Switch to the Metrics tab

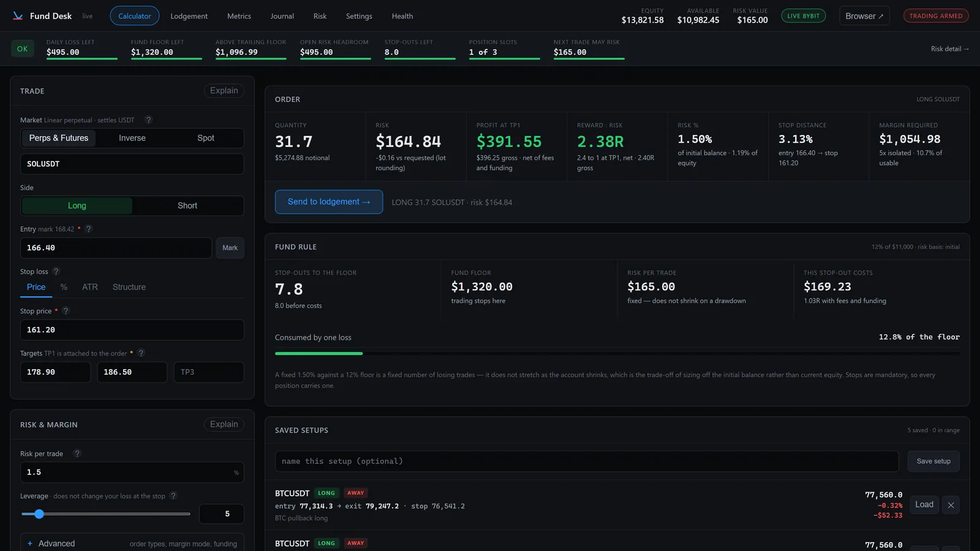point(239,16)
